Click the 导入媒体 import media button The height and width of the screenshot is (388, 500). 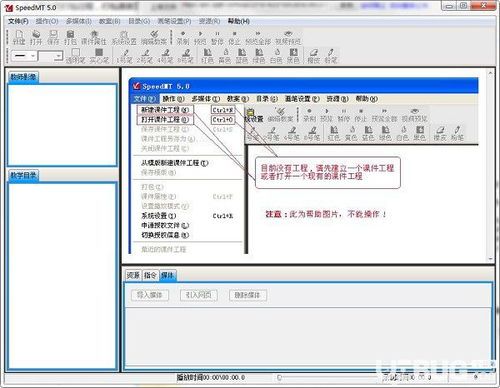point(149,295)
